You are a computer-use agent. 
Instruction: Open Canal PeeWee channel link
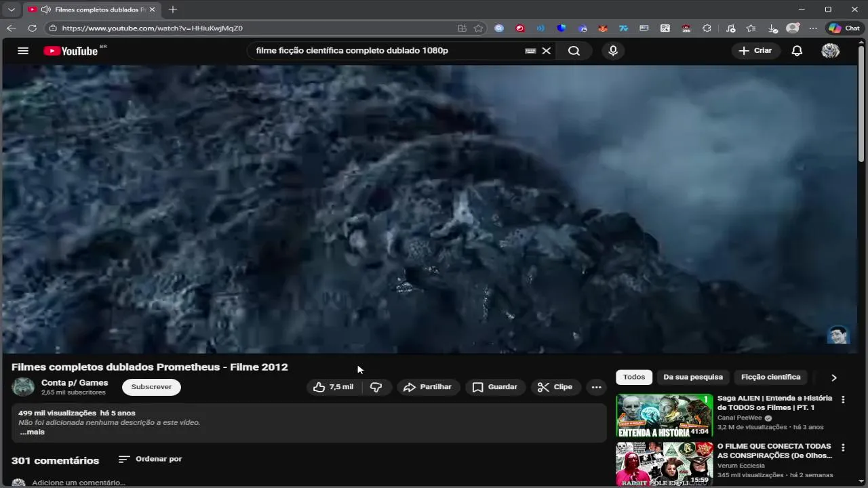coord(740,418)
